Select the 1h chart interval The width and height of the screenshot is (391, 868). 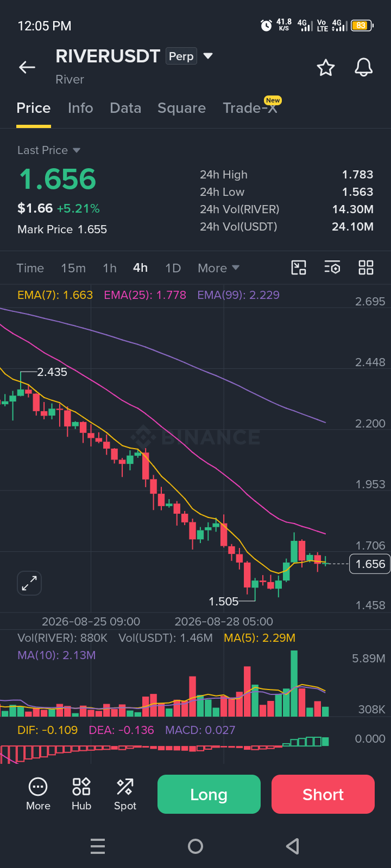(110, 268)
